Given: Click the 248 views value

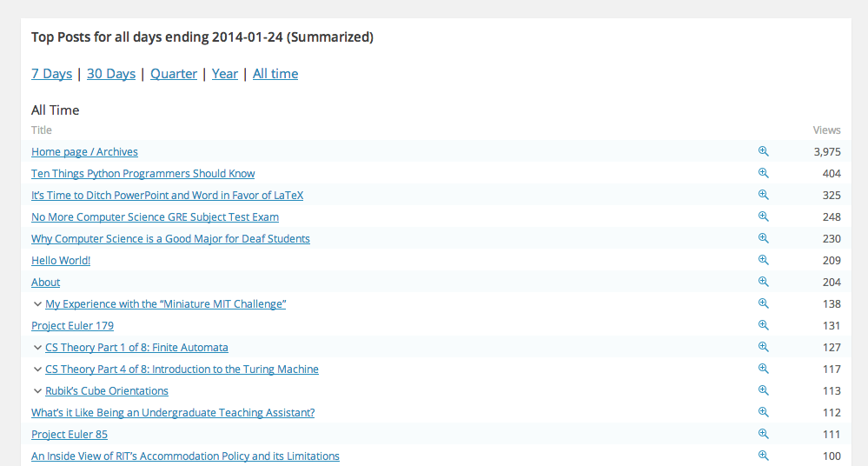Looking at the screenshot, I should point(832,217).
